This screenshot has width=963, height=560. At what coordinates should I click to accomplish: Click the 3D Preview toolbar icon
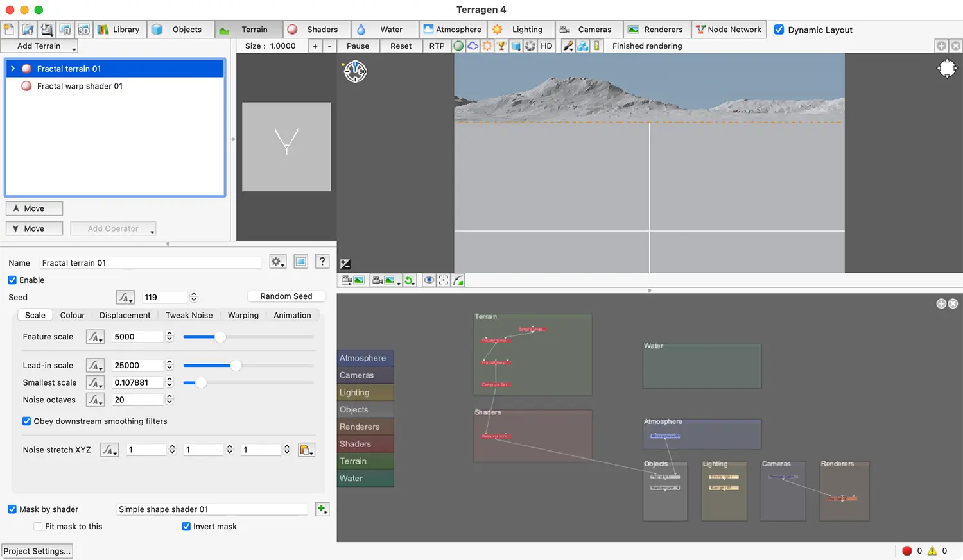point(83,30)
